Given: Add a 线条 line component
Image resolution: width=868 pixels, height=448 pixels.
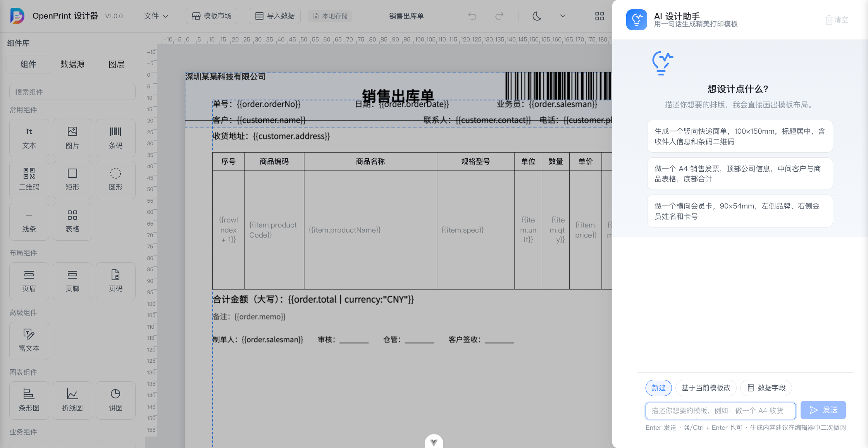Looking at the screenshot, I should tap(29, 222).
